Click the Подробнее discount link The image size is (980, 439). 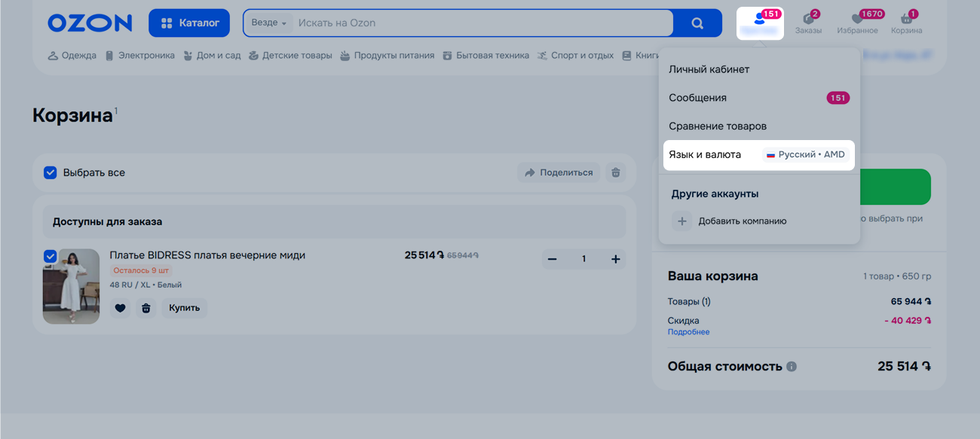tap(688, 332)
